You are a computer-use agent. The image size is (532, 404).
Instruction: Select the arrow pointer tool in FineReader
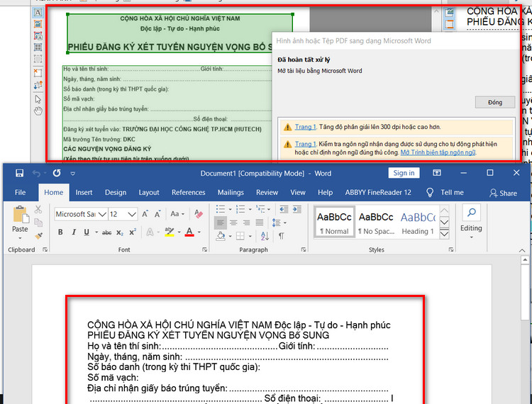pyautogui.click(x=38, y=99)
